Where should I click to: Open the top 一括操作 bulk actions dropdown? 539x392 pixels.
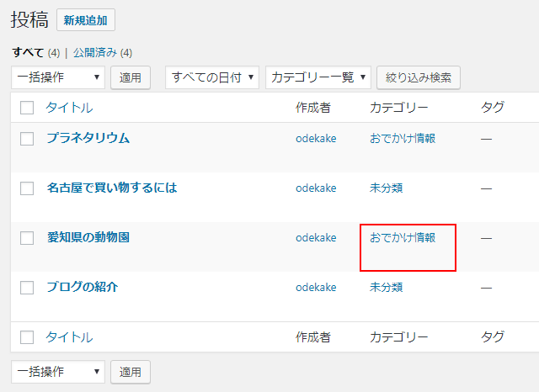coord(58,78)
